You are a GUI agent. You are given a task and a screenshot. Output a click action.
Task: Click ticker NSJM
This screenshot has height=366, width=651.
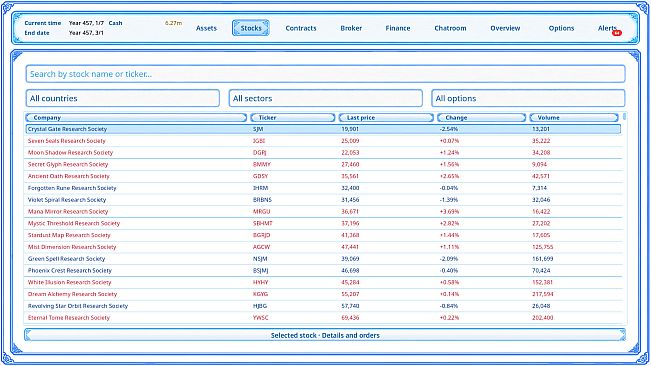point(260,259)
